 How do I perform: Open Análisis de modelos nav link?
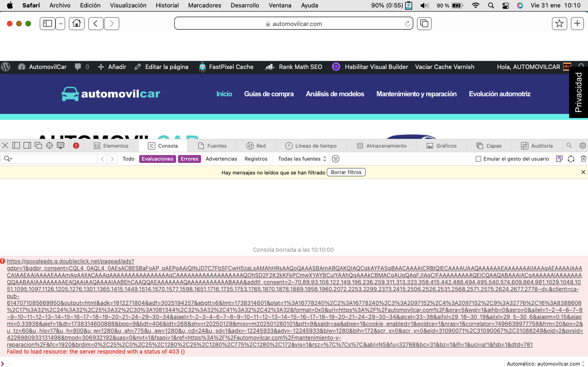[335, 94]
